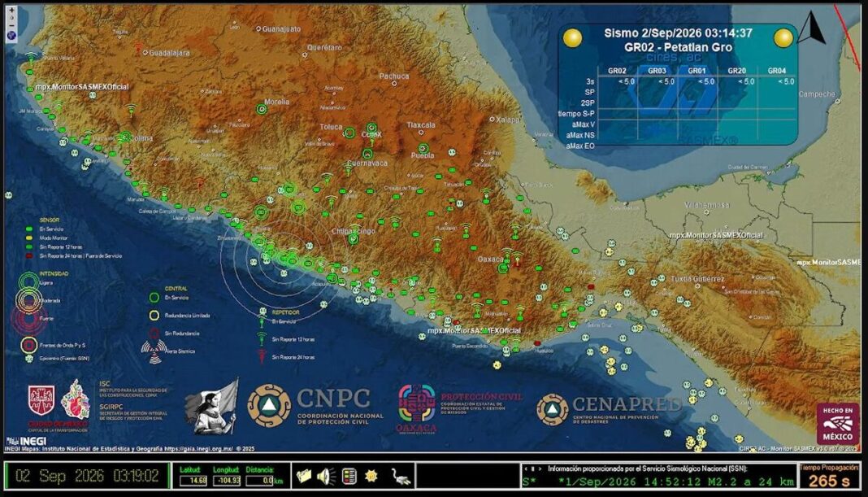
Task: Zoom out with the map minus button
Action: (11, 25)
